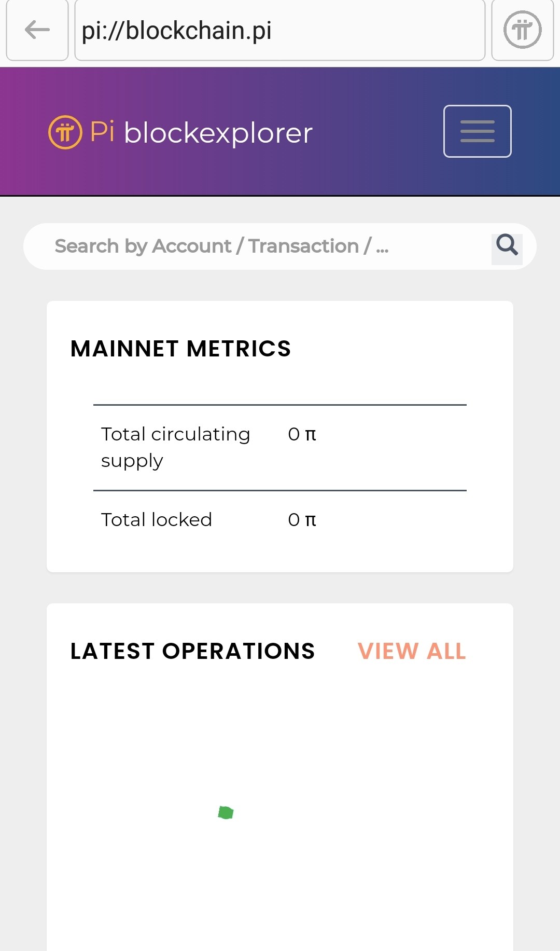
Task: Click the circulating supply value 0 π
Action: pos(302,434)
